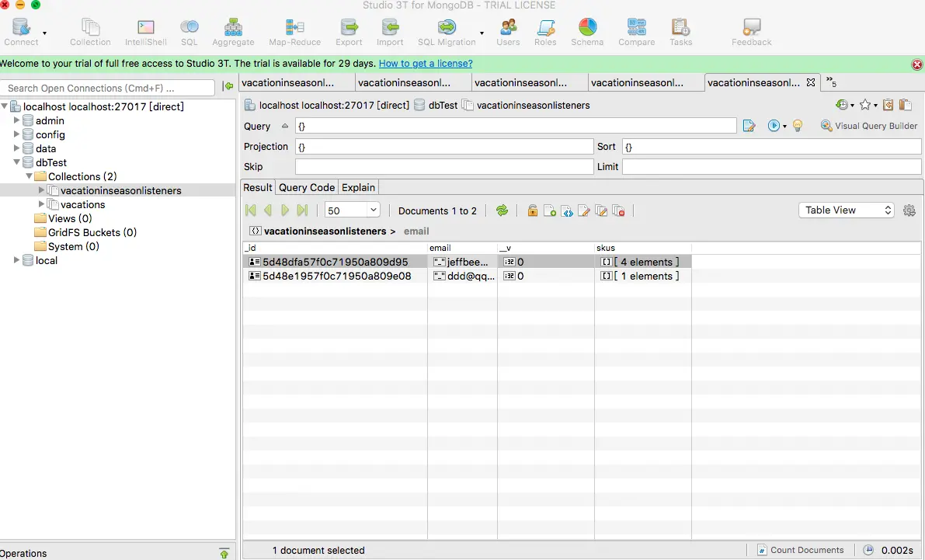Viewport: 925px width, 560px height.
Task: Select the first vacationinseasonl... tab
Action: [x=297, y=82]
